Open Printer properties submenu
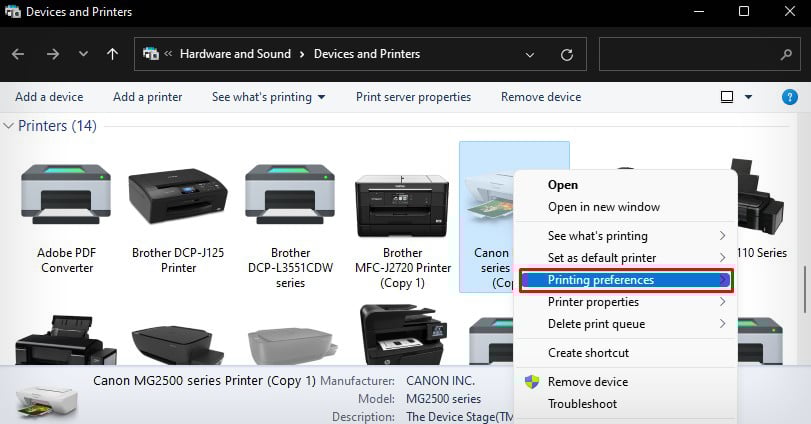The height and width of the screenshot is (424, 811). click(626, 302)
